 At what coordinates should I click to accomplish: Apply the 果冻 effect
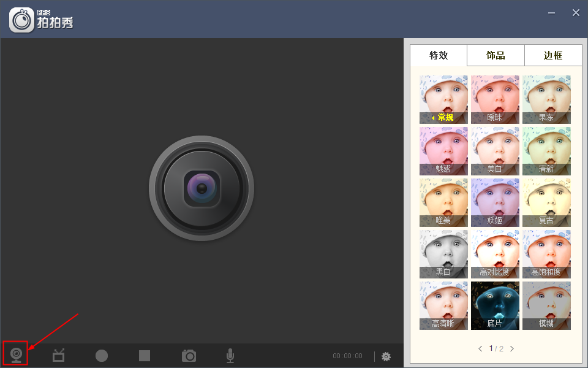546,99
